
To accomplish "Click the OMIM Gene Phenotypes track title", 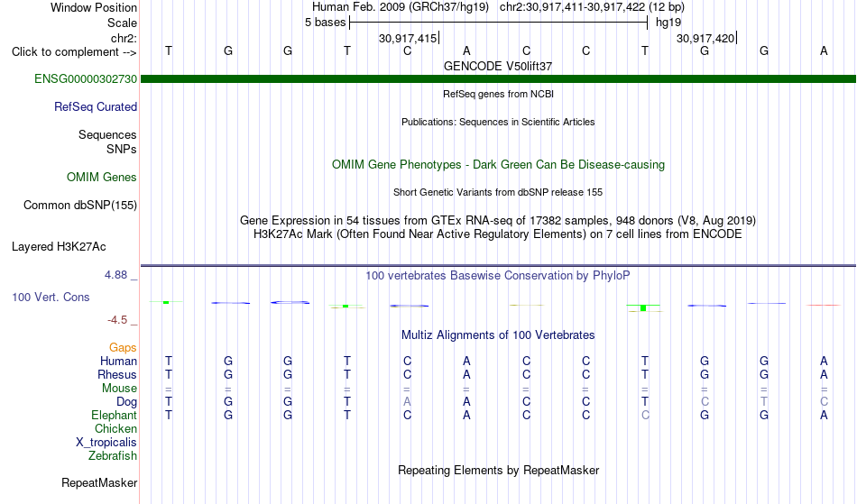I will (x=498, y=164).
